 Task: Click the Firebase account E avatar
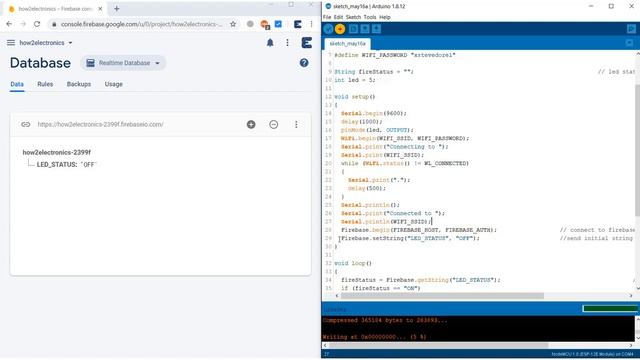pos(307,42)
